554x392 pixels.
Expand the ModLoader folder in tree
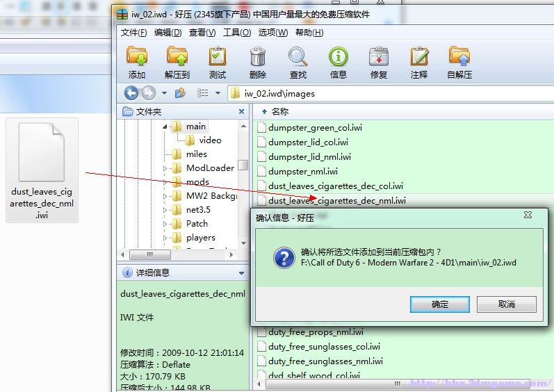pos(165,168)
